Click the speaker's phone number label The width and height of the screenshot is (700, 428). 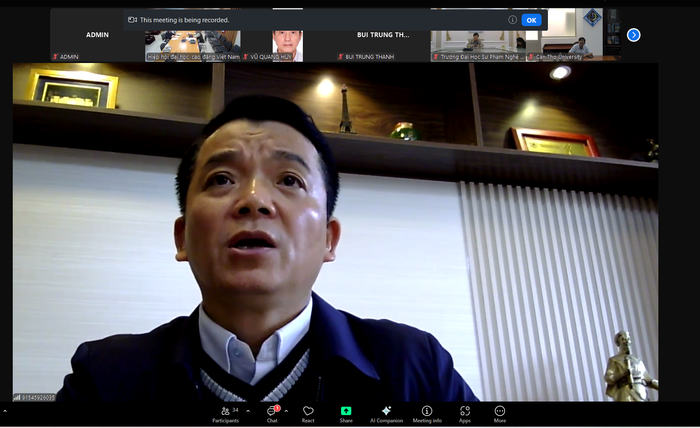[34, 397]
